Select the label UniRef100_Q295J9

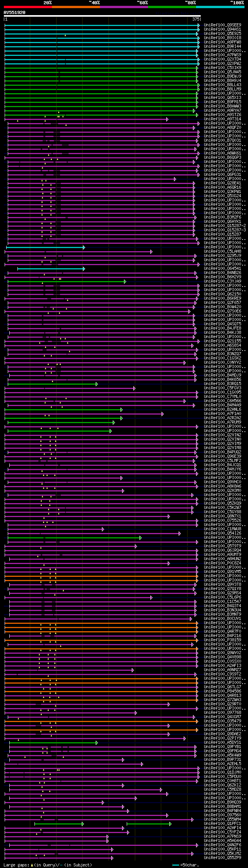pyautogui.click(x=222, y=255)
